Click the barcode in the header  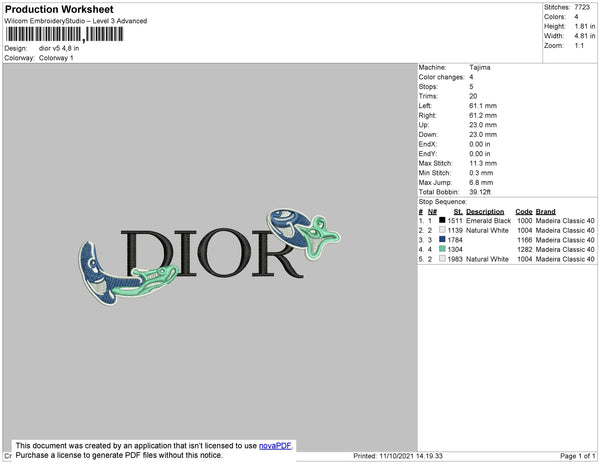tap(64, 34)
